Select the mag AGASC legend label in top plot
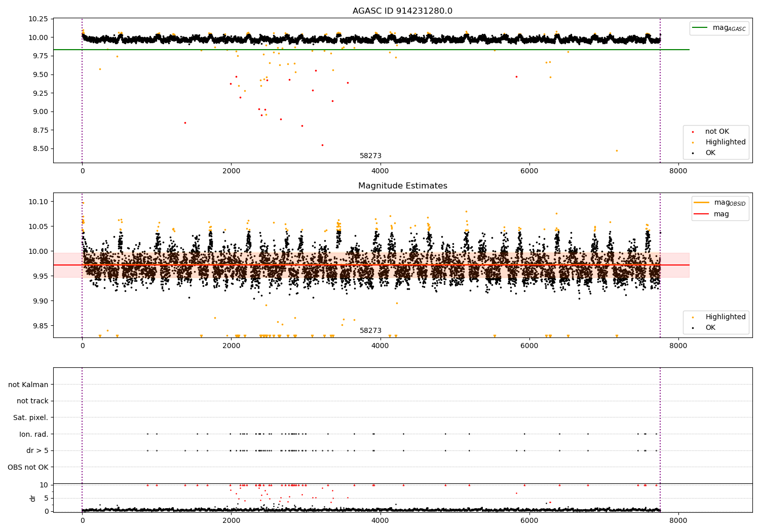 [729, 28]
